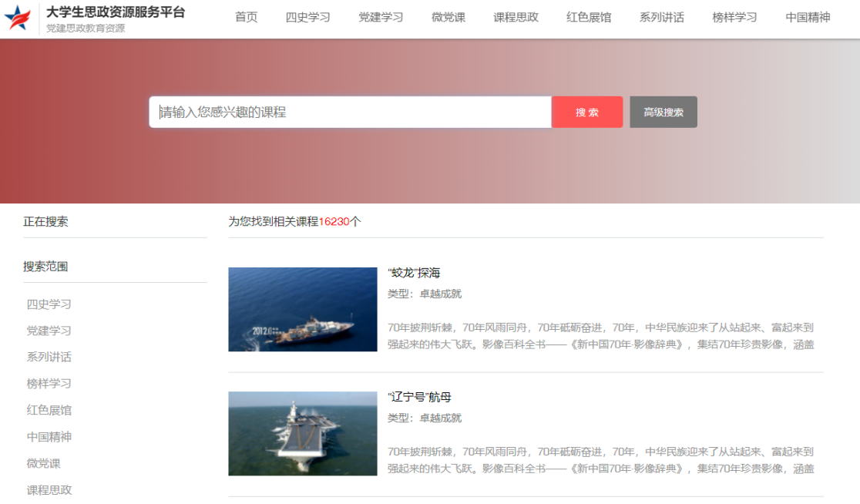Open 系列讲话 in the top navigation
Screen dimensions: 860x504
[x=661, y=17]
